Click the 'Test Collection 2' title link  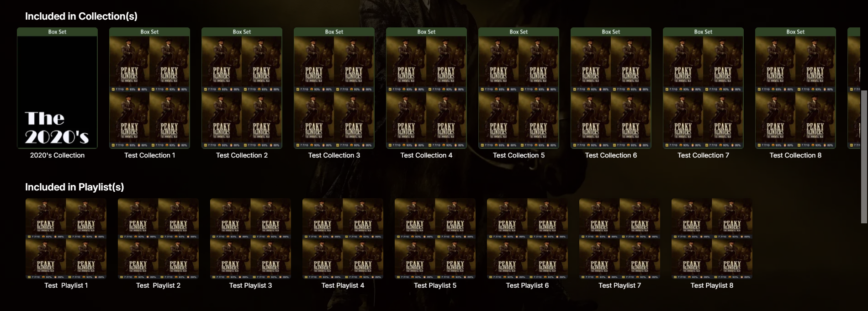click(242, 155)
